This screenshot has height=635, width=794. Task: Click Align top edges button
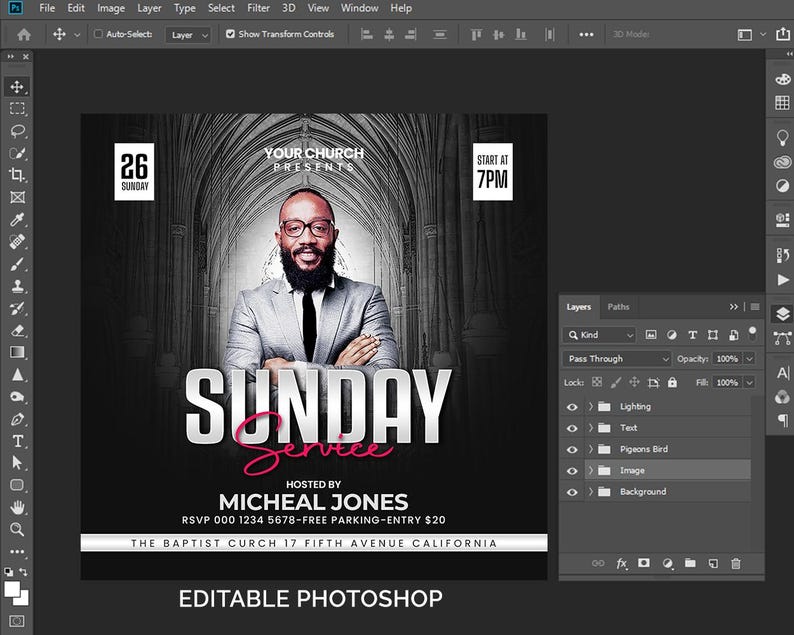[476, 34]
